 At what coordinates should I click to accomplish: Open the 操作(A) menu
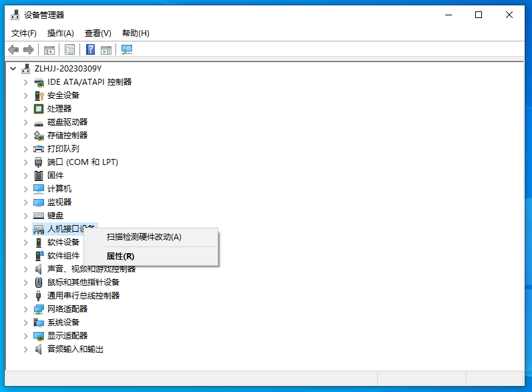60,33
